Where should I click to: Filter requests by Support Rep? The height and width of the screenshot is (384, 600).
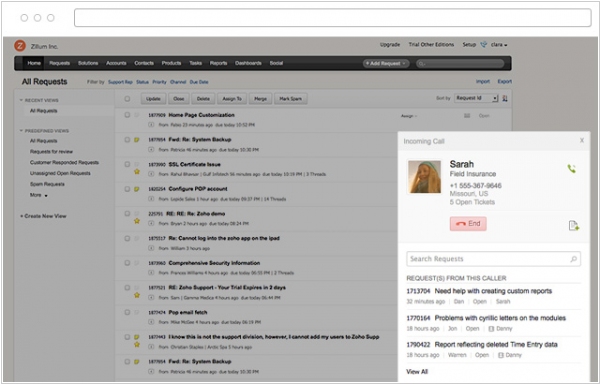point(120,82)
